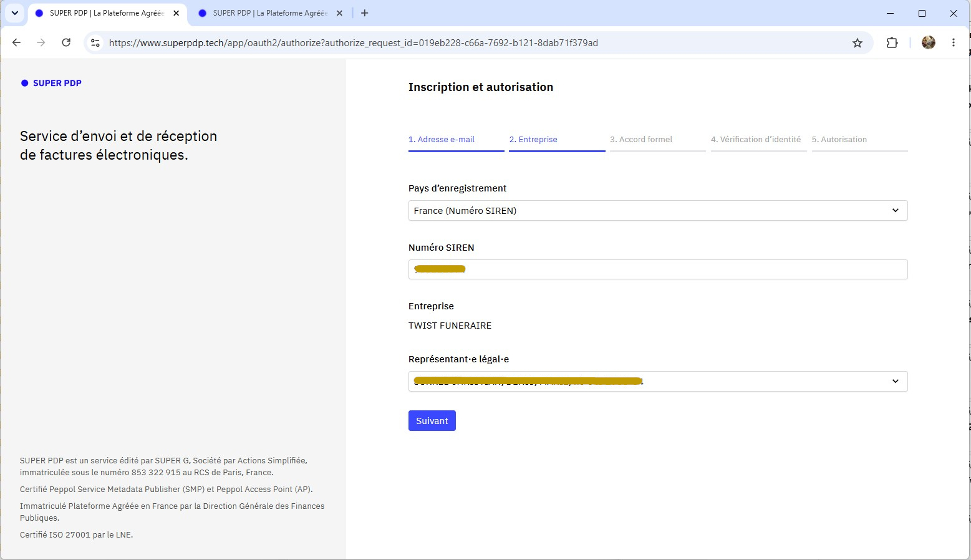This screenshot has width=971, height=560.
Task: Click the SUPER PDP logo
Action: click(x=51, y=83)
